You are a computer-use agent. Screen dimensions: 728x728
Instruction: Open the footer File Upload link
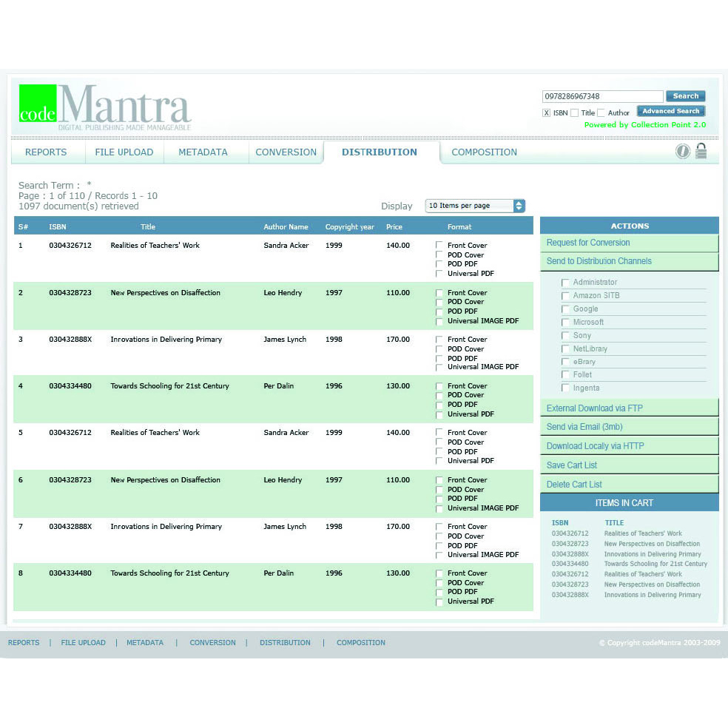[x=83, y=643]
